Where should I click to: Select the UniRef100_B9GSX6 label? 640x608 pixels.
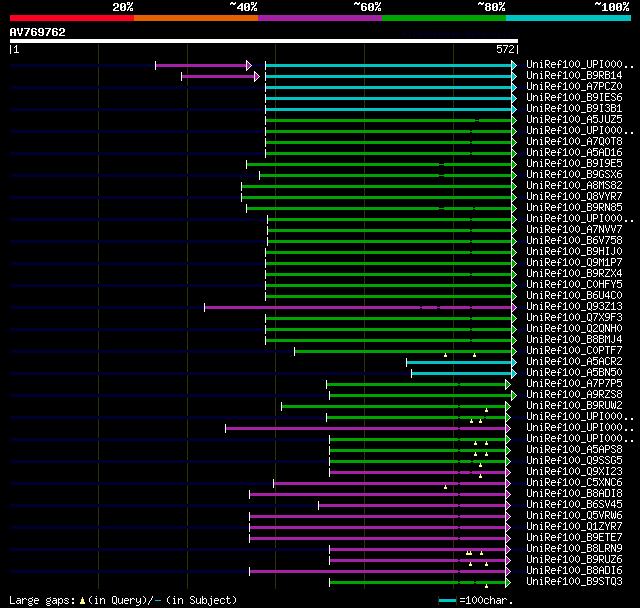point(574,175)
